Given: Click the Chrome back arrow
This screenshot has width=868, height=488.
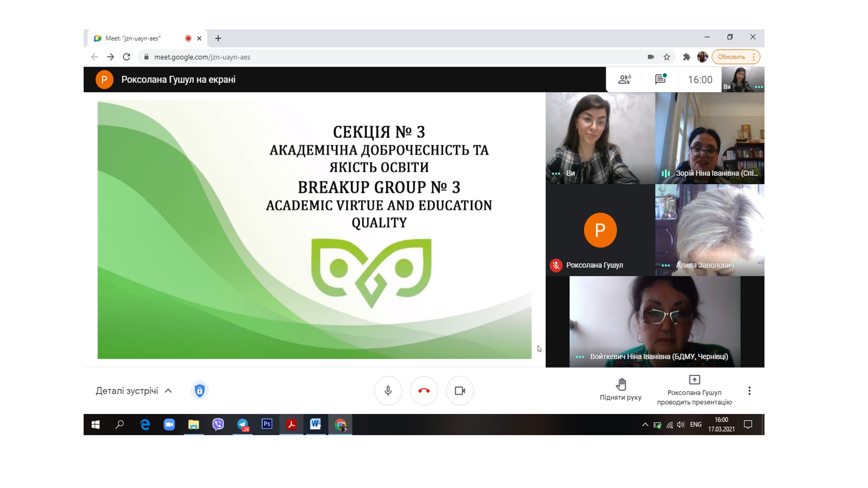Looking at the screenshot, I should [x=94, y=57].
